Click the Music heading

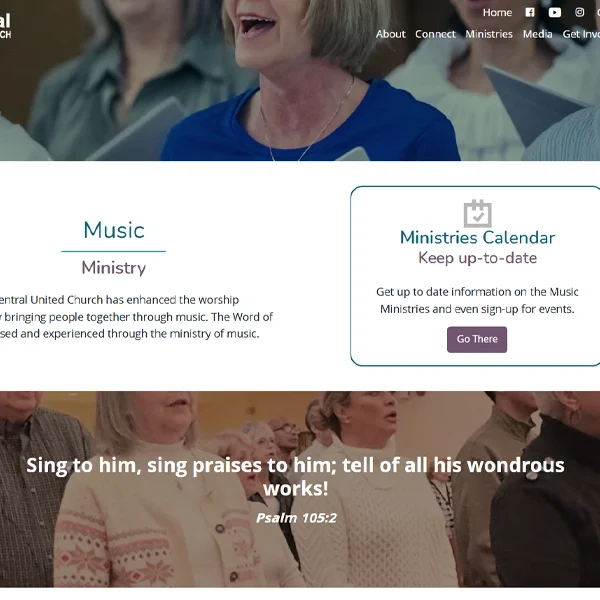coord(114,230)
